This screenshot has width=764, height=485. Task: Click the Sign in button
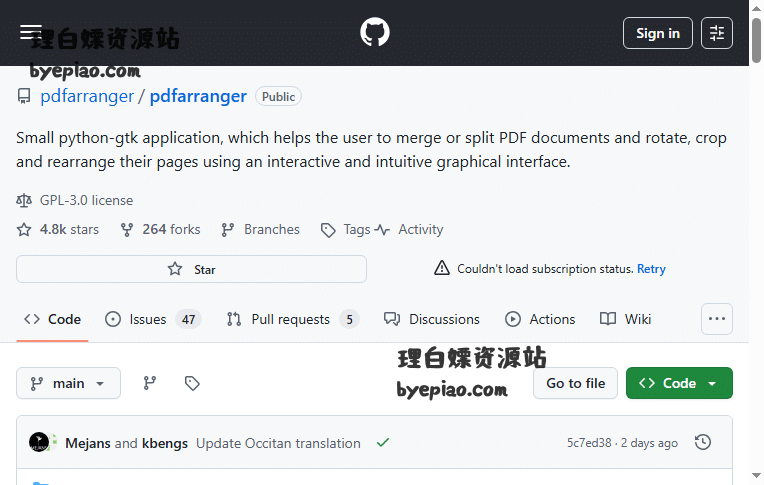657,33
